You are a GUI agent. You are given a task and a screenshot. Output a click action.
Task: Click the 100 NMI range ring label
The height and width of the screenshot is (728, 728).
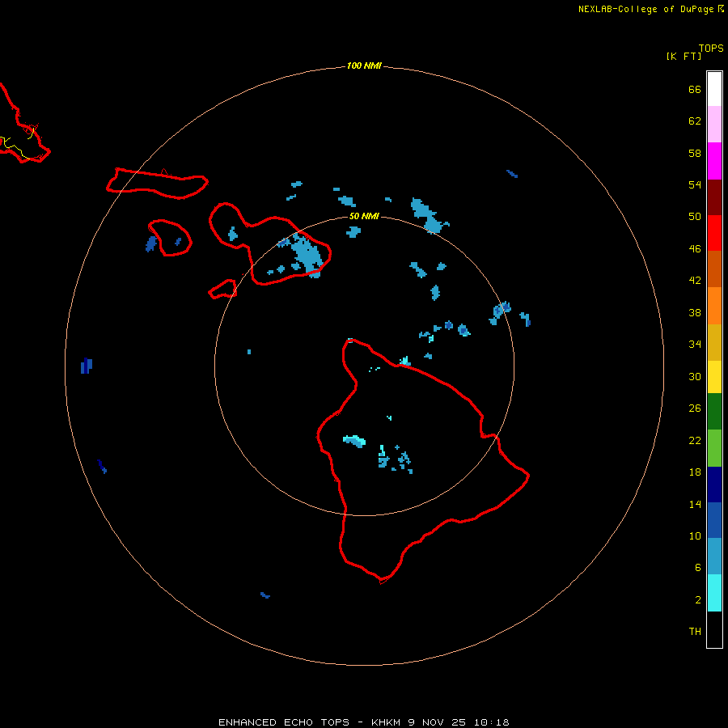point(364,66)
